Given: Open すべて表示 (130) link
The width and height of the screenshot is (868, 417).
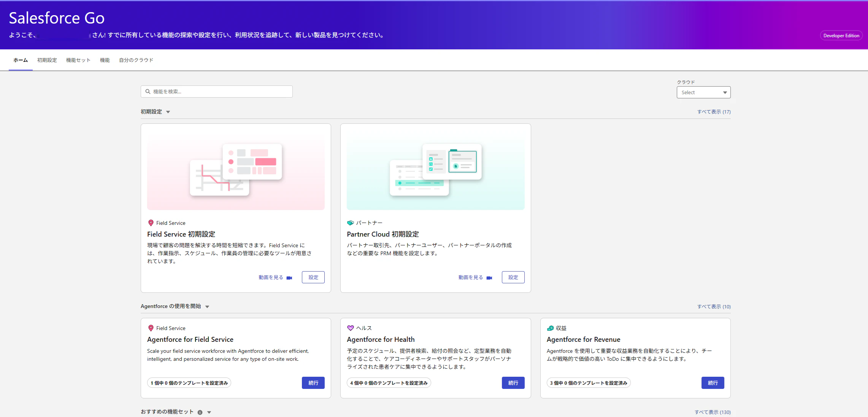Looking at the screenshot, I should tap(713, 412).
